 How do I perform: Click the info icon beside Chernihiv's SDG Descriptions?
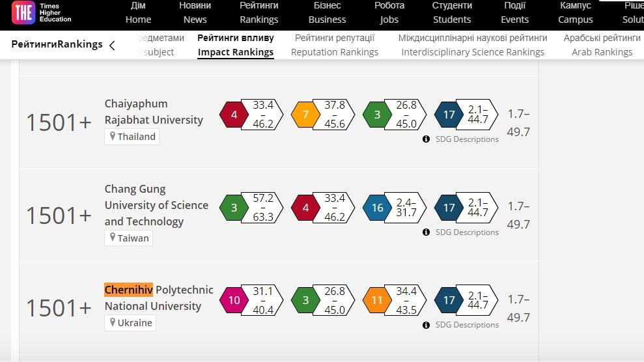point(426,325)
